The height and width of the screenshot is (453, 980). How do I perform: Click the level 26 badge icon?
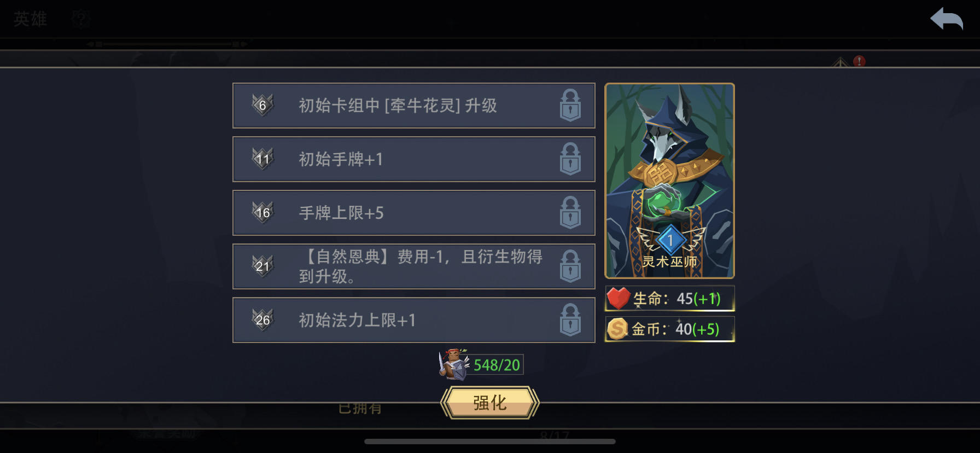(x=262, y=320)
